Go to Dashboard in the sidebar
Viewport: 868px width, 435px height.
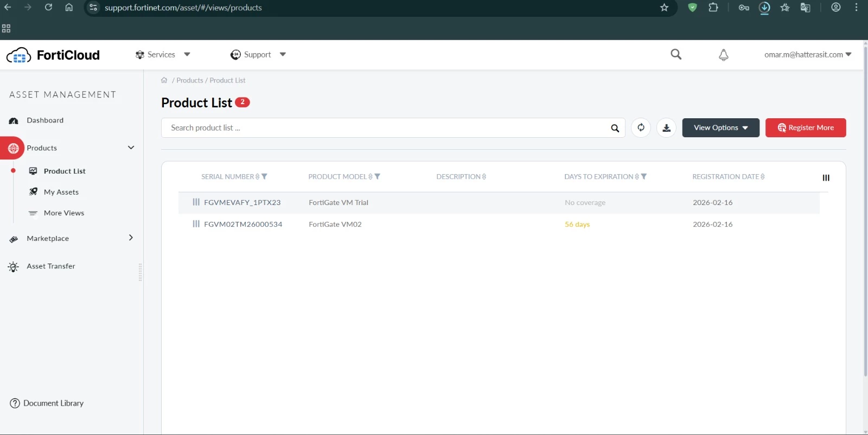[45, 120]
